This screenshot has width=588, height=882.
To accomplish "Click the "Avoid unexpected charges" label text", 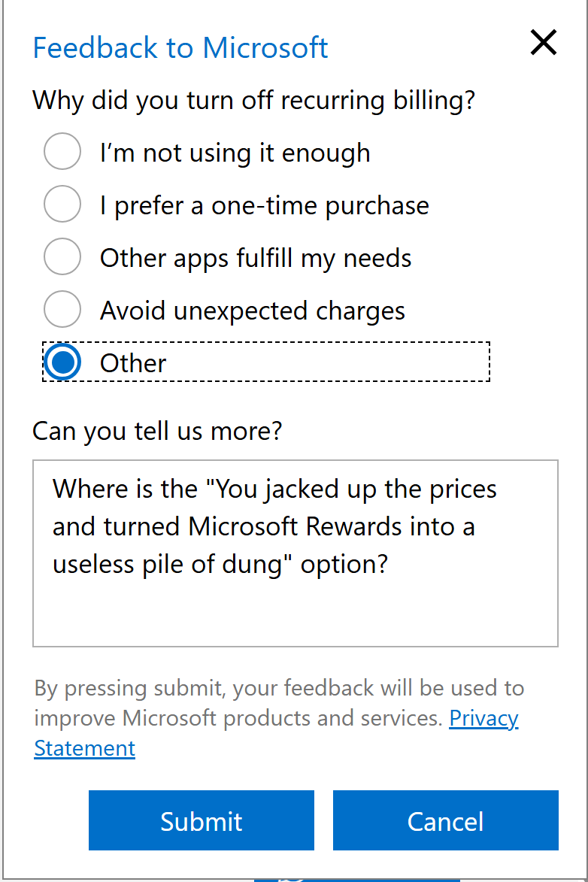I will [x=253, y=311].
